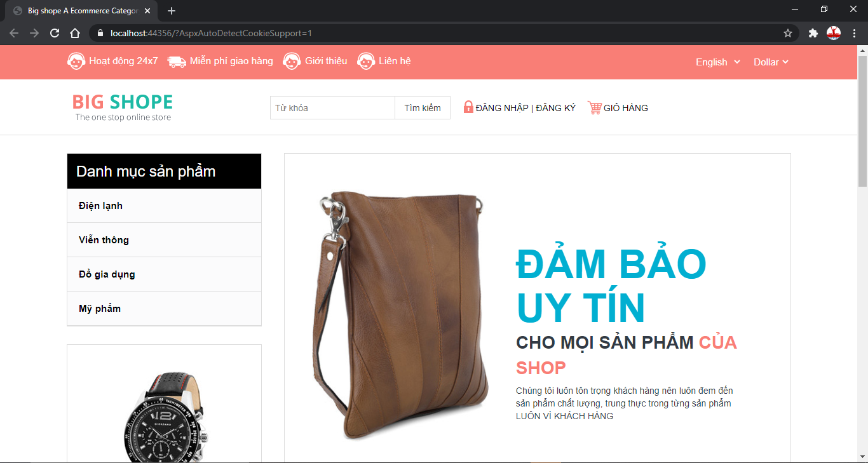Click the headset icon beside Liên hệ
Image resolution: width=868 pixels, height=463 pixels.
pyautogui.click(x=366, y=61)
